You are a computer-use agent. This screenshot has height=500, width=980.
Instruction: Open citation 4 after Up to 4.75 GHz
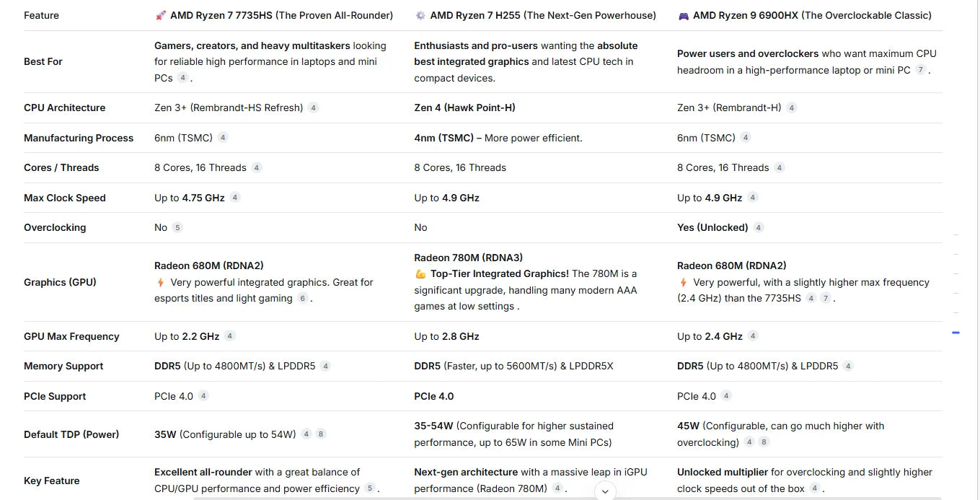[x=235, y=197]
